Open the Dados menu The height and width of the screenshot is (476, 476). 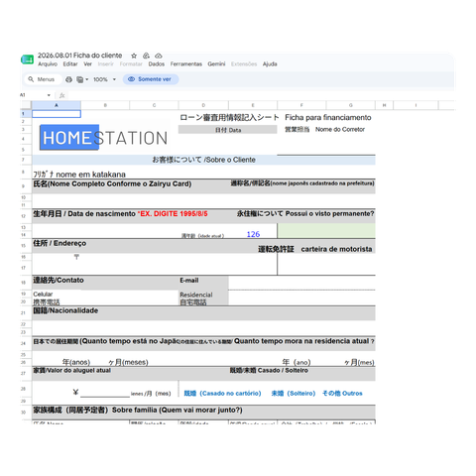[x=157, y=64]
